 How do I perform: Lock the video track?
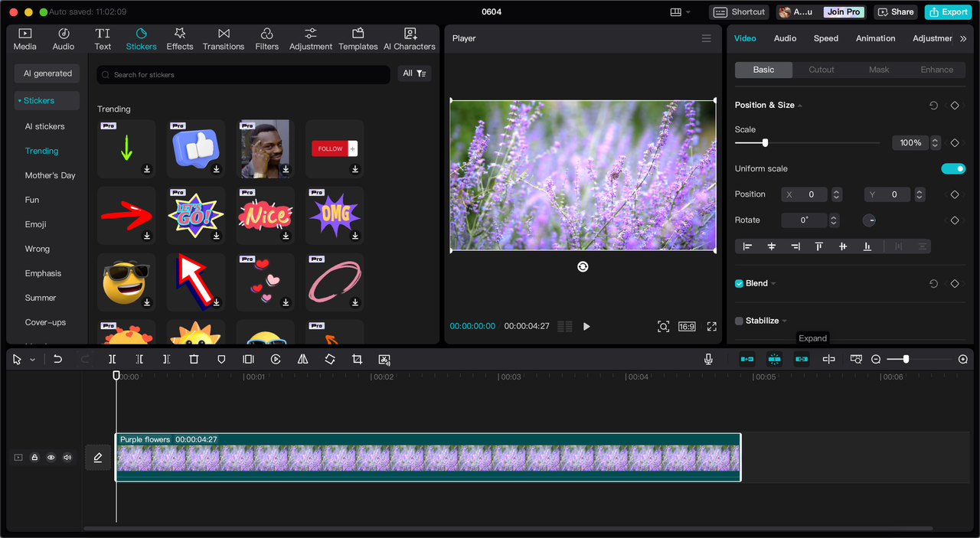point(34,458)
